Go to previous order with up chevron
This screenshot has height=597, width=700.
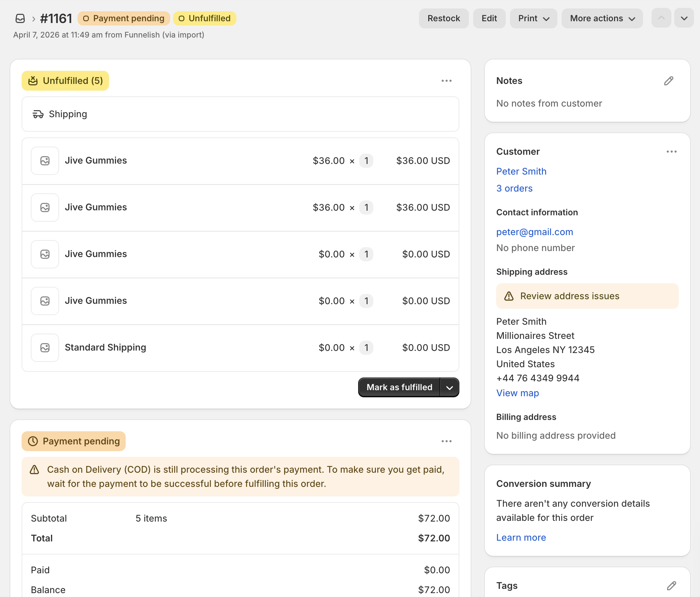tap(661, 18)
